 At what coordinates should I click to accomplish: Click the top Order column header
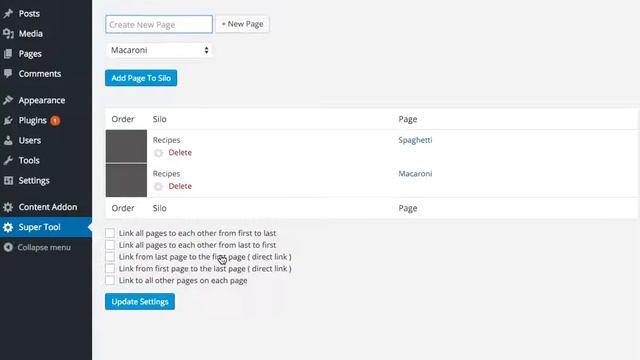coord(123,119)
